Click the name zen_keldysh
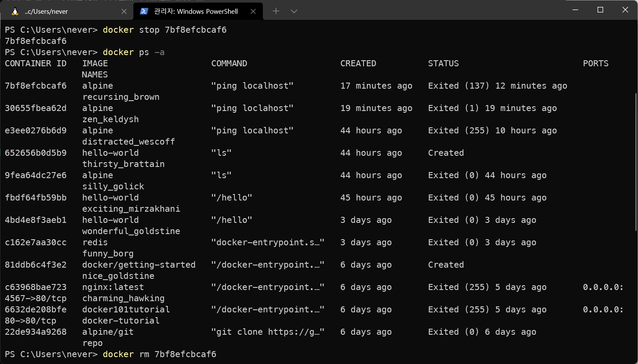Image resolution: width=638 pixels, height=364 pixels. pyautogui.click(x=111, y=119)
